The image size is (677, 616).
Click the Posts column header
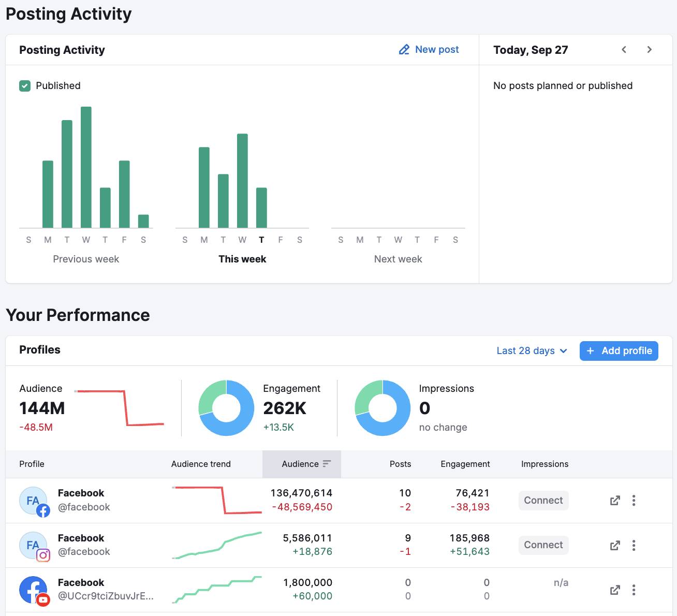(x=400, y=464)
